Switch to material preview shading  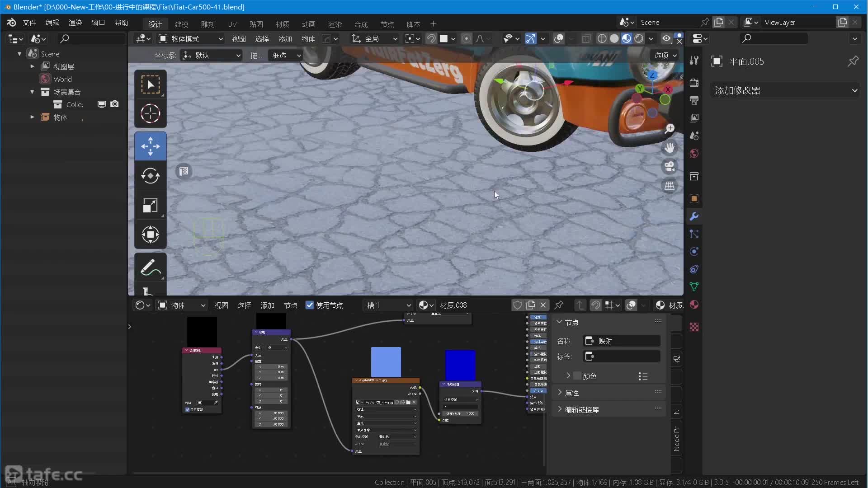pos(626,39)
